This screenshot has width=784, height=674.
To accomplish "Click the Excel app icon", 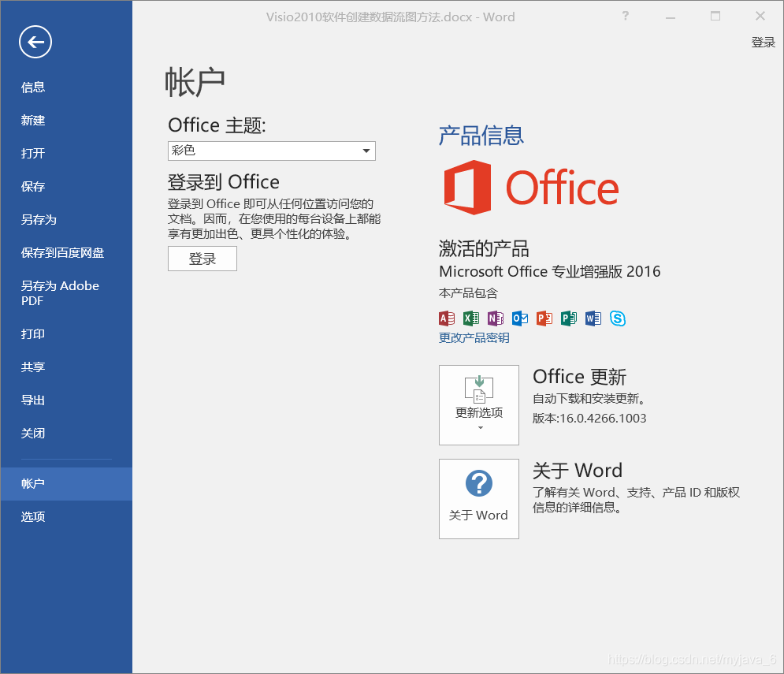I will point(471,318).
